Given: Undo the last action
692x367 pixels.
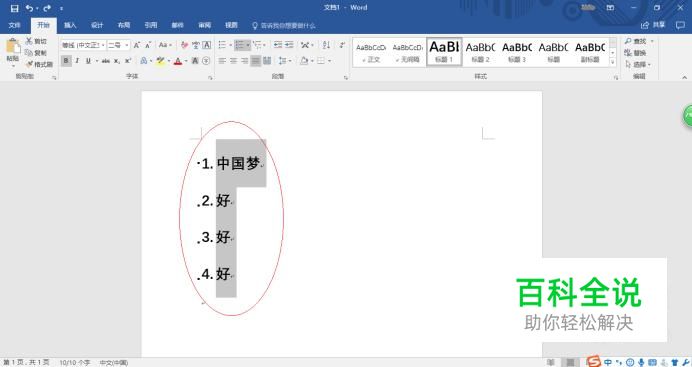Looking at the screenshot, I should pos(30,8).
